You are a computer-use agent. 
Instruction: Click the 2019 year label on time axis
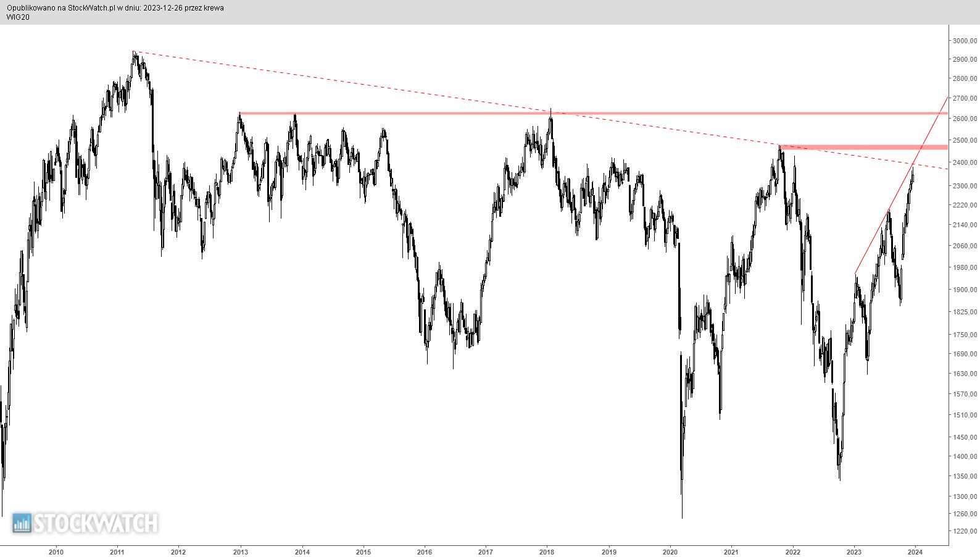pos(608,552)
